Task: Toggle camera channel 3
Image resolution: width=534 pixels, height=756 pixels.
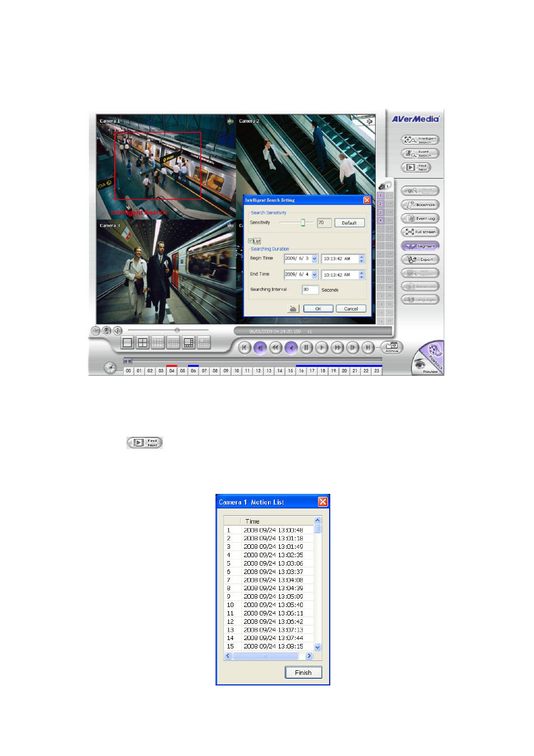Action: point(381,213)
